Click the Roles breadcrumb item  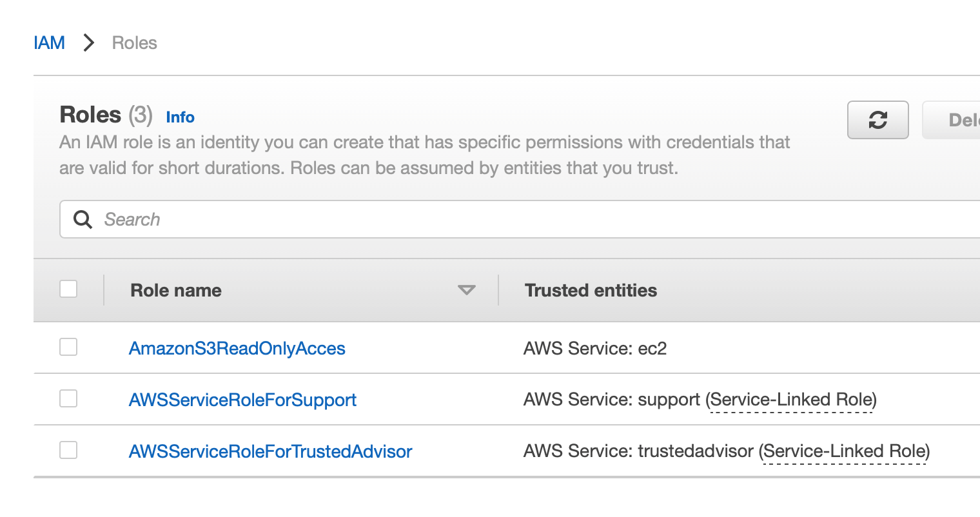coord(134,43)
